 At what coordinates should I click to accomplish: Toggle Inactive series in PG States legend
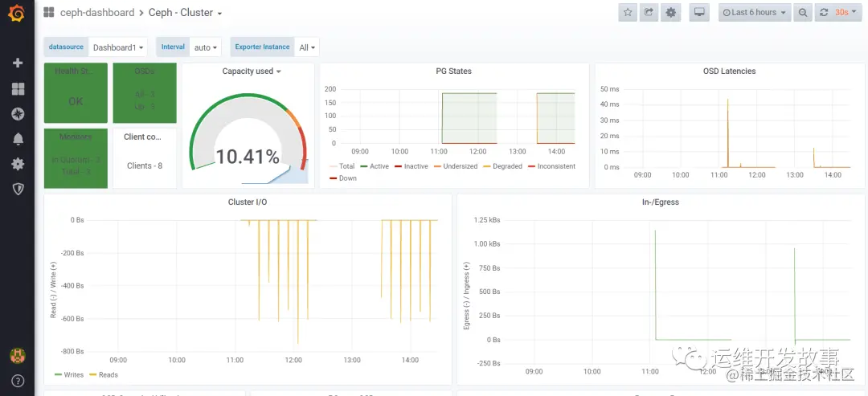click(x=415, y=166)
